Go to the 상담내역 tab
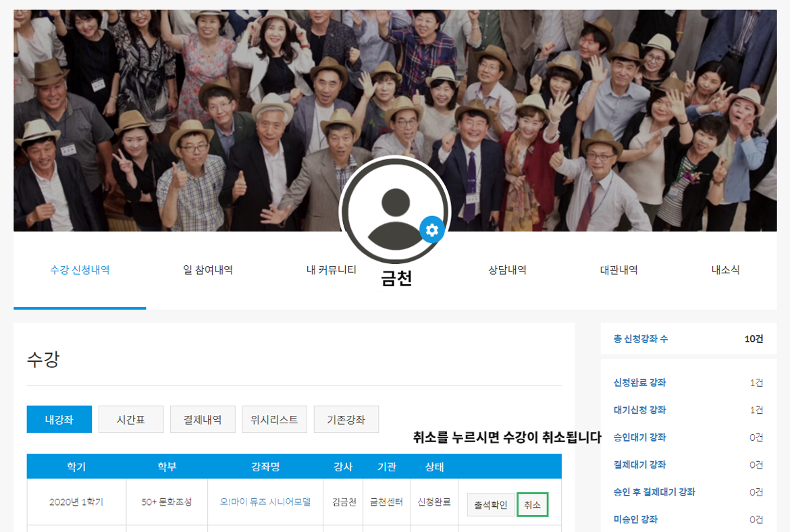 507,270
